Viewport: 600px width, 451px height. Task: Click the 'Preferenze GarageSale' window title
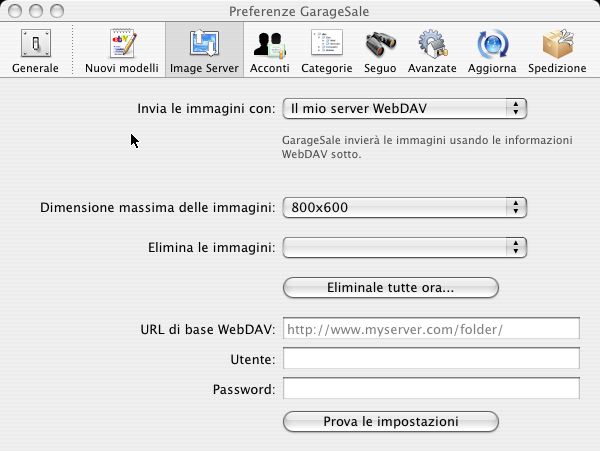[299, 11]
